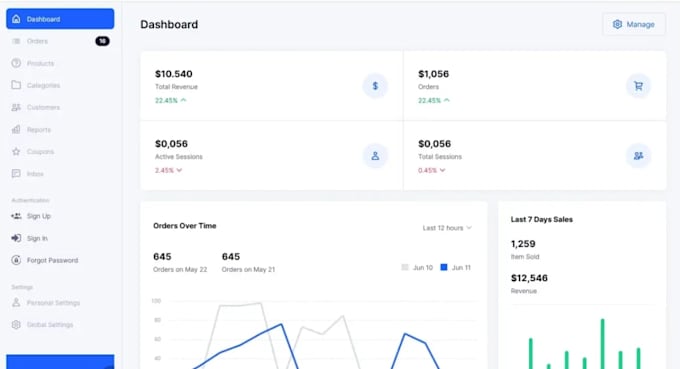This screenshot has height=369, width=680.
Task: Click the Orders on May 22 label
Action: coord(180,269)
